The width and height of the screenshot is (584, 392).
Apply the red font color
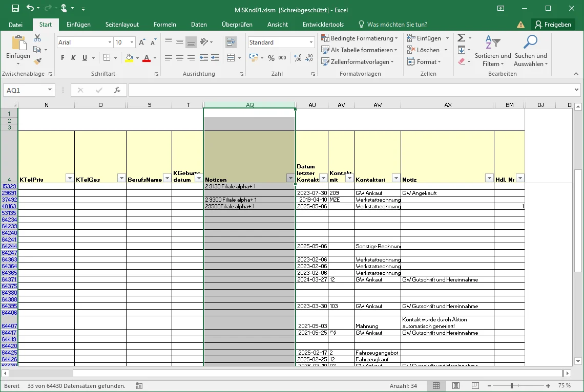[147, 58]
